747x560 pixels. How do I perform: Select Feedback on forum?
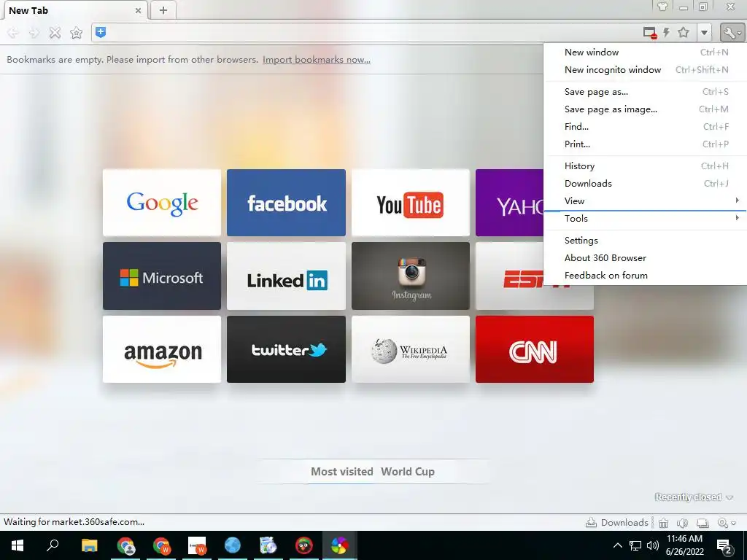[646, 276]
